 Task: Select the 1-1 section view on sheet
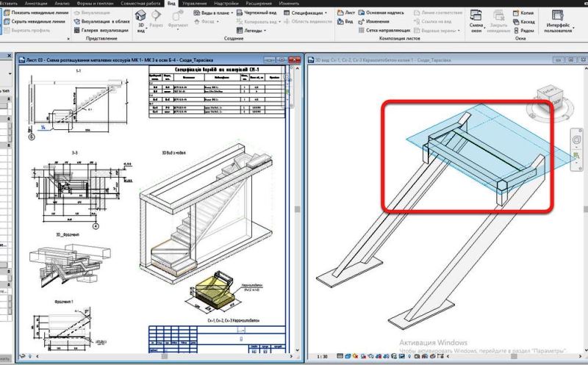[79, 105]
